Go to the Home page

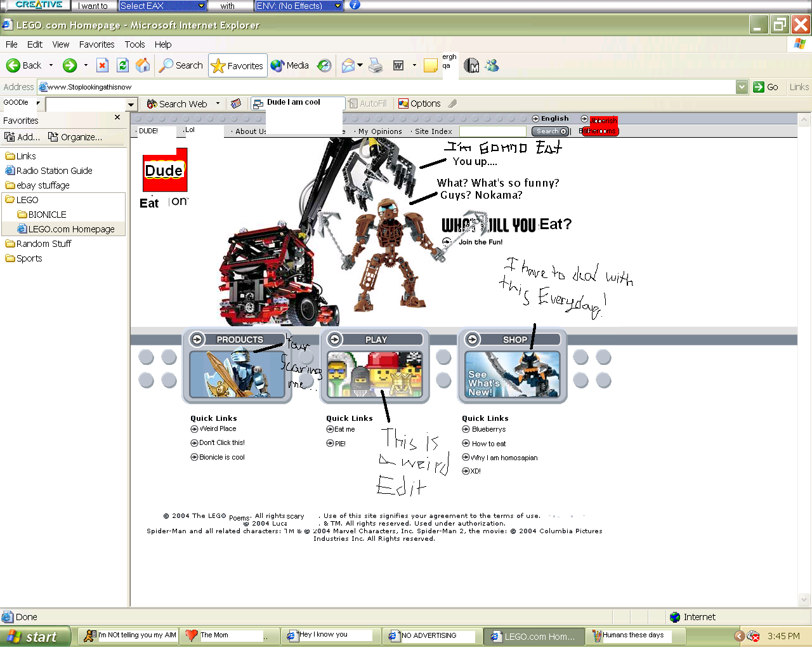click(143, 65)
